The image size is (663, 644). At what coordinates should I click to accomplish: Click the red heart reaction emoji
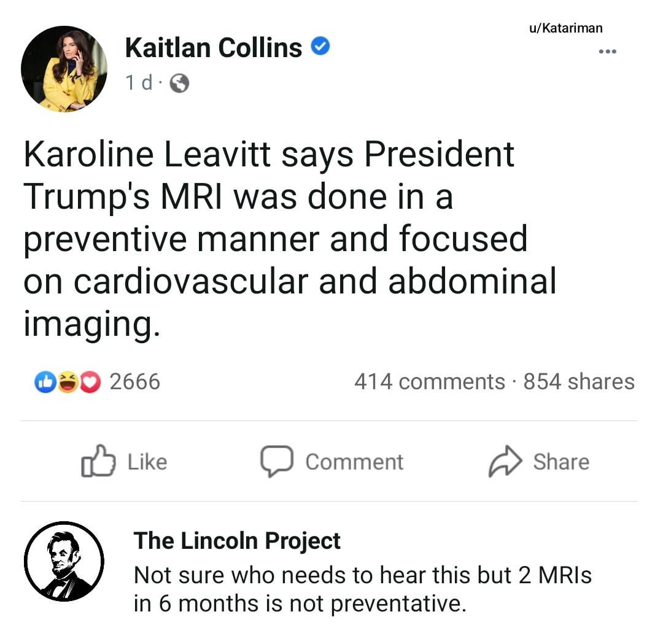point(91,382)
